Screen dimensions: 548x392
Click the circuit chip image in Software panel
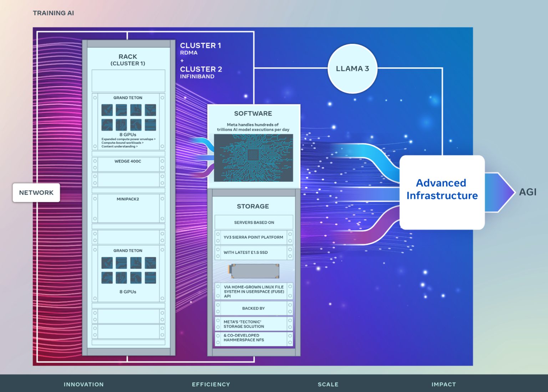pos(253,158)
